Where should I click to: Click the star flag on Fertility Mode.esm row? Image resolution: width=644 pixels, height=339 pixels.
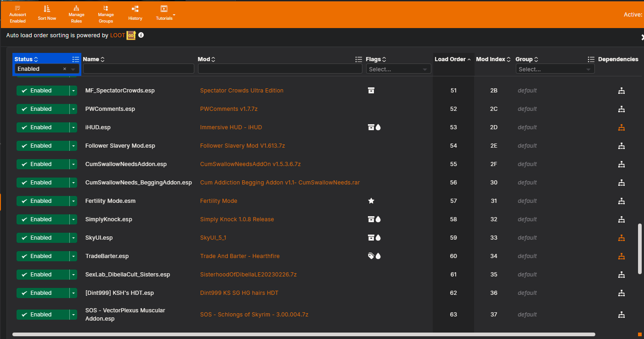371,201
